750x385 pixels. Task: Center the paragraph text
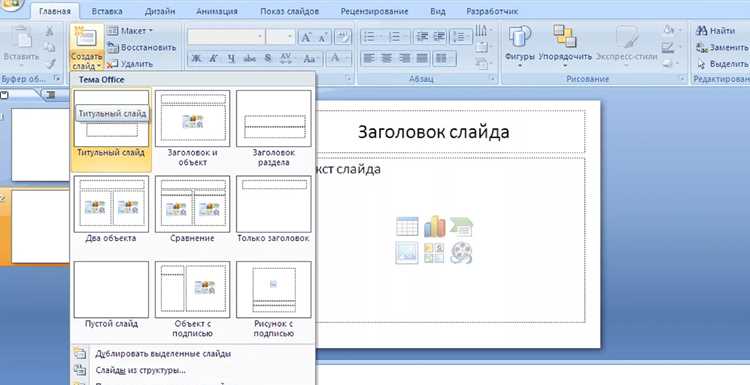(386, 58)
